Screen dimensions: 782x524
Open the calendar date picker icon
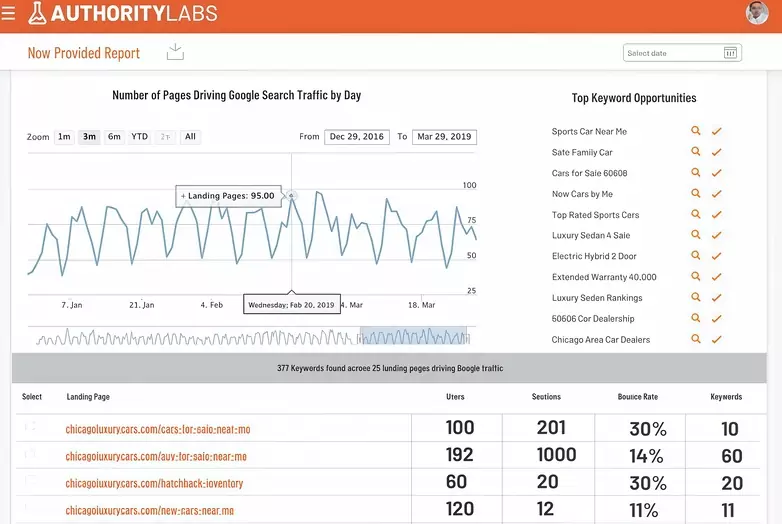pos(730,53)
